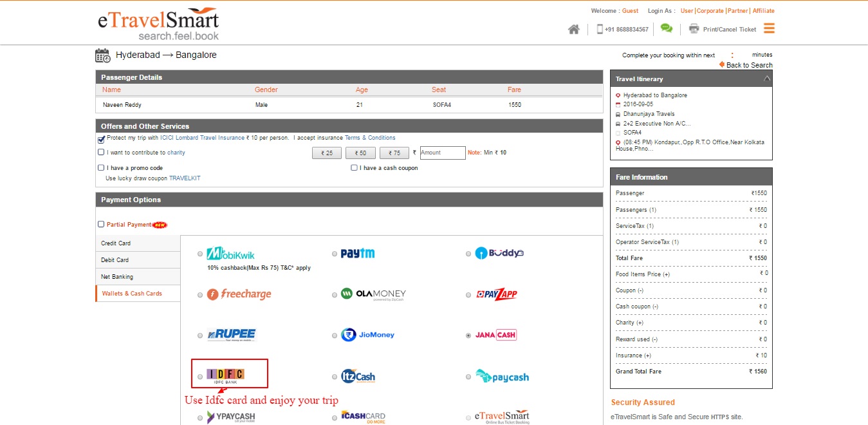Open Print/Cancel Ticket link

pos(730,30)
